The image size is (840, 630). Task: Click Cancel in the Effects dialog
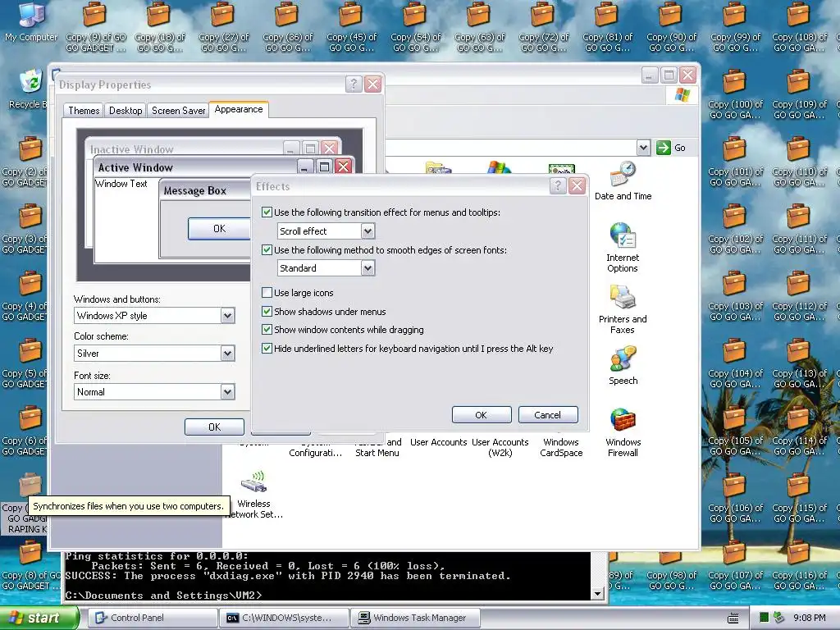pyautogui.click(x=547, y=414)
